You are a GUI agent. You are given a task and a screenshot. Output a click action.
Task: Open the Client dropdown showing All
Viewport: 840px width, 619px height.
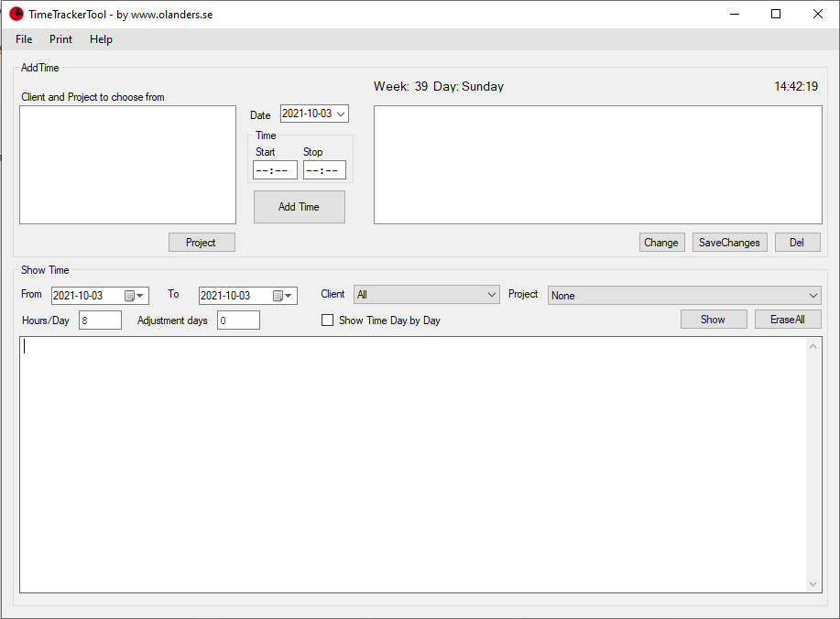[x=427, y=295]
